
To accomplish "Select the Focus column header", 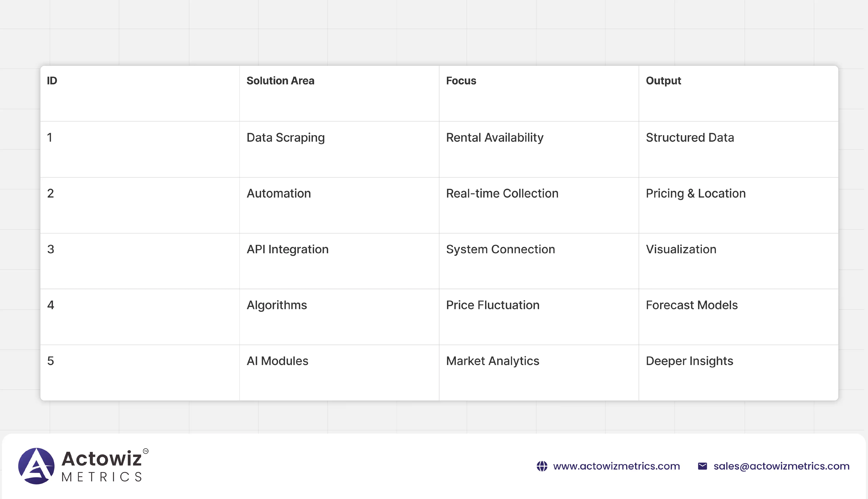I will 461,81.
